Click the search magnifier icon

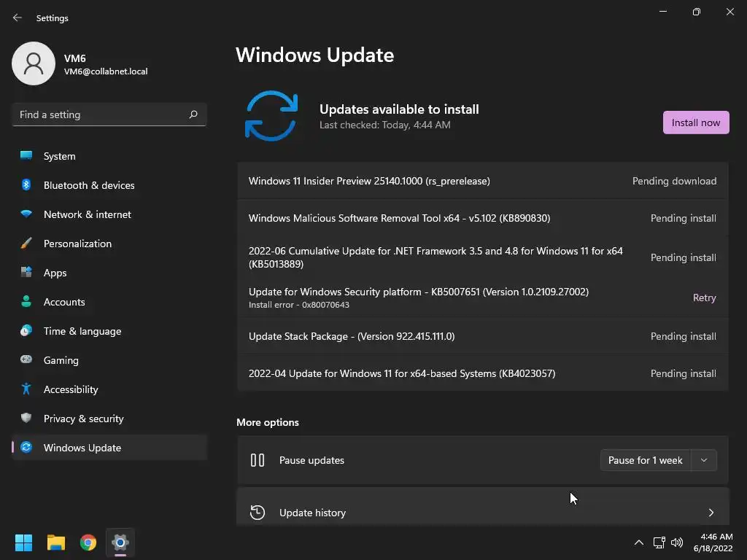[193, 114]
